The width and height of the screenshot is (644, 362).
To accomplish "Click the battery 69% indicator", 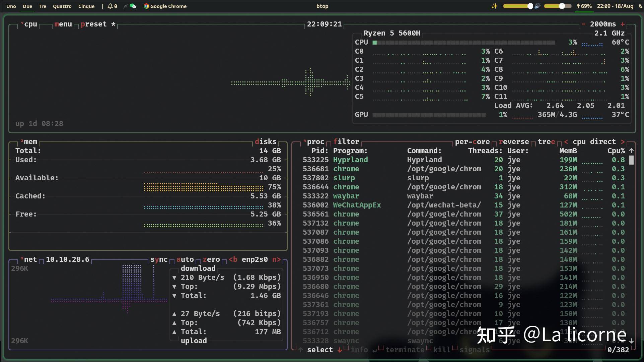I will click(x=584, y=6).
